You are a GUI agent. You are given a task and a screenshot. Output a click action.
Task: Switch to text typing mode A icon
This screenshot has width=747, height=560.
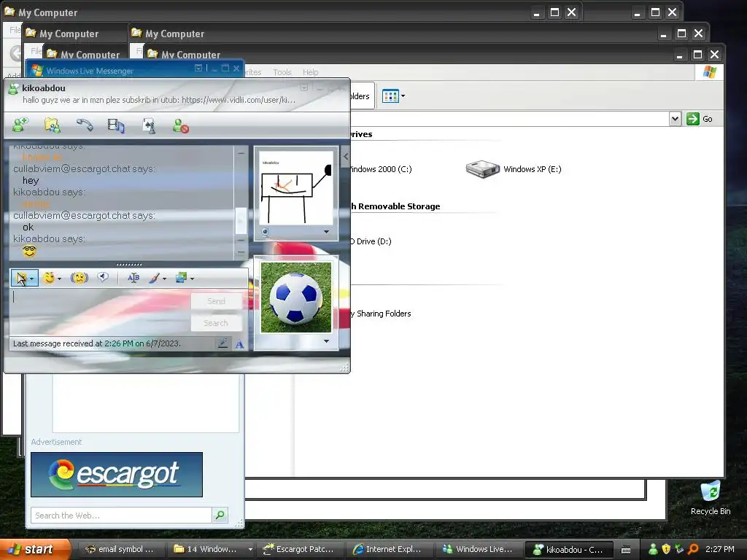[x=239, y=344]
